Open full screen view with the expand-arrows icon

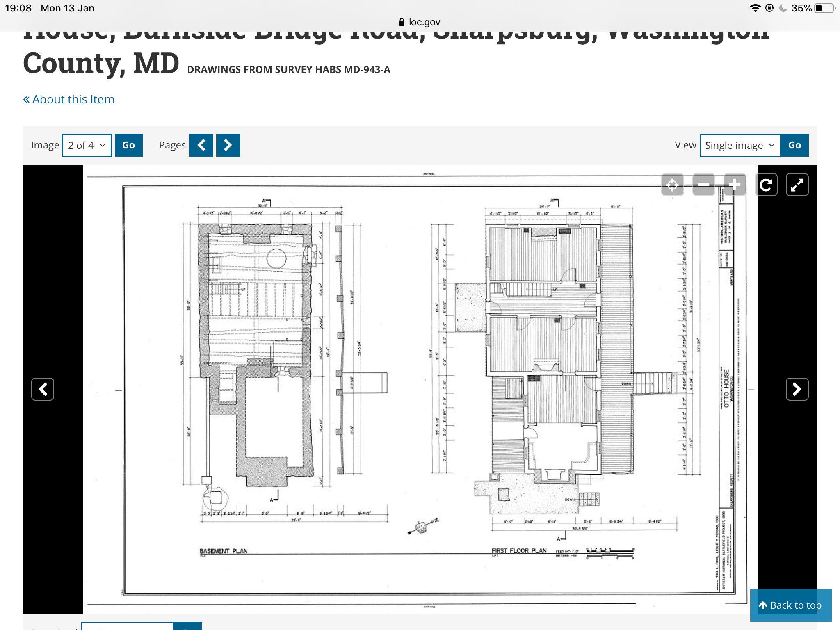(x=797, y=185)
